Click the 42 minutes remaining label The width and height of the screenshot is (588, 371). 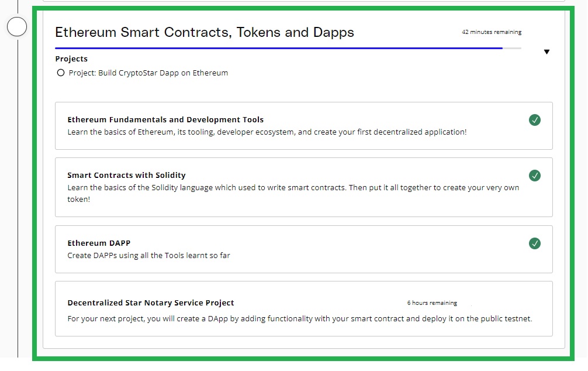[491, 32]
